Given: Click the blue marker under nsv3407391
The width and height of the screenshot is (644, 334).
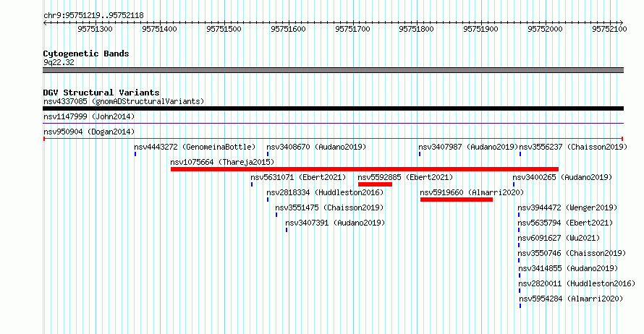Looking at the screenshot, I should 287,230.
